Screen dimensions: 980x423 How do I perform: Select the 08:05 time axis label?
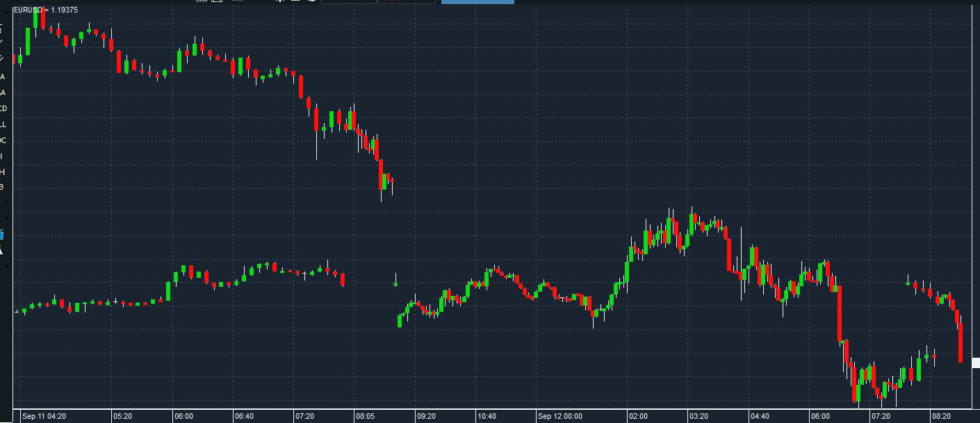pyautogui.click(x=366, y=416)
